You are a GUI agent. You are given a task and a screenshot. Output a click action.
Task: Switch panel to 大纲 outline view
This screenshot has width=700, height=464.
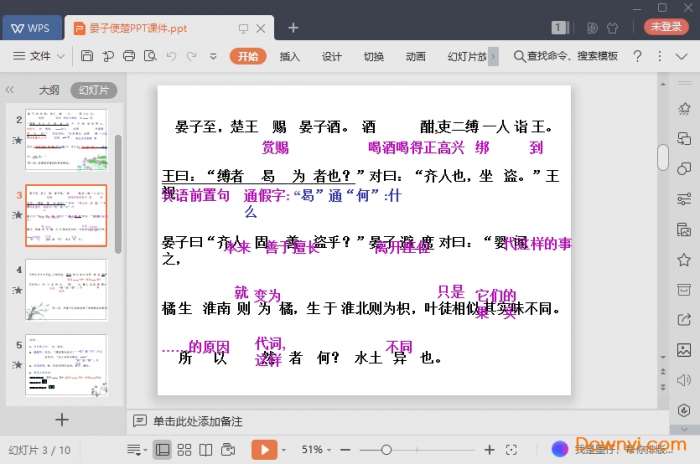coord(49,90)
